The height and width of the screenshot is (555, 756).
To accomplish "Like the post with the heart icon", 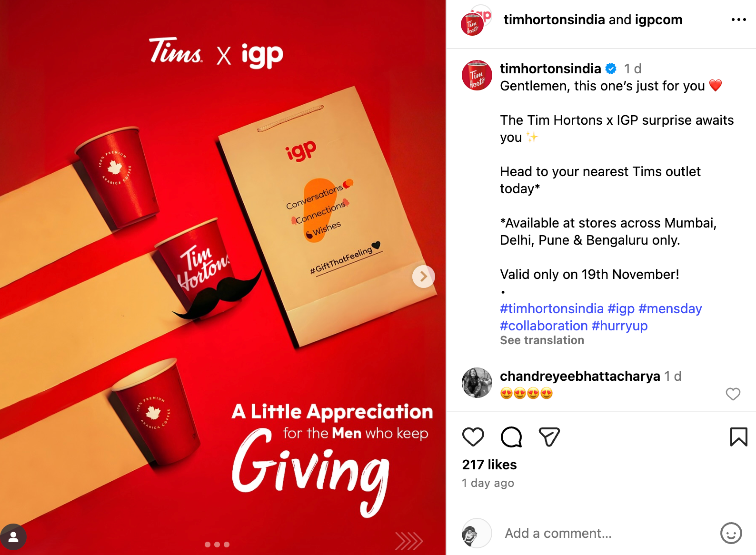I will point(473,437).
